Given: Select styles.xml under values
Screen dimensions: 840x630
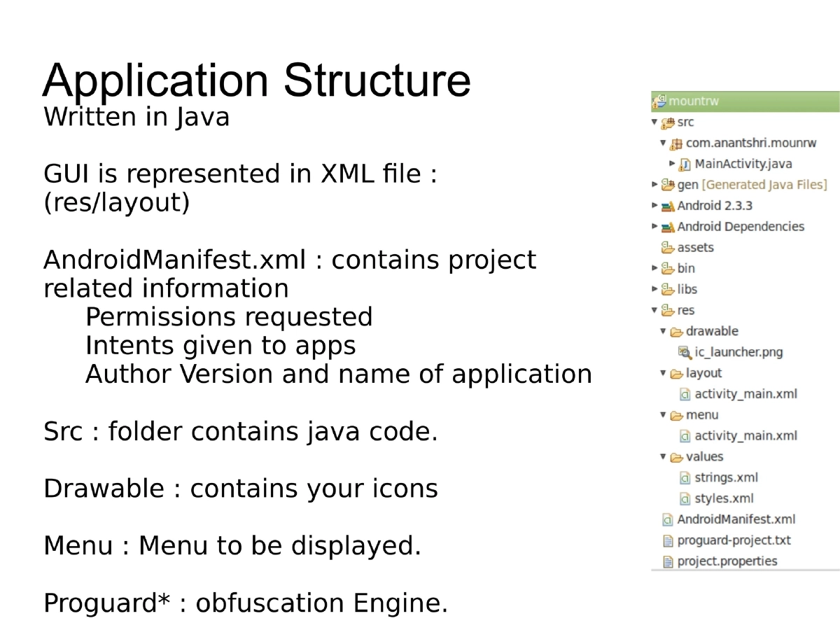Looking at the screenshot, I should click(721, 498).
